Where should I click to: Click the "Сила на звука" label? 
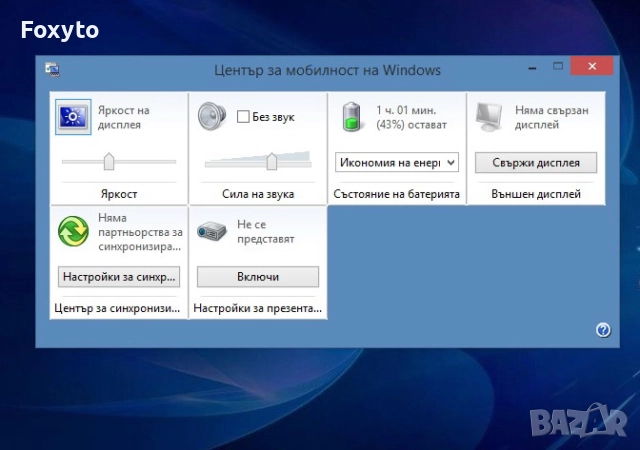pos(257,194)
